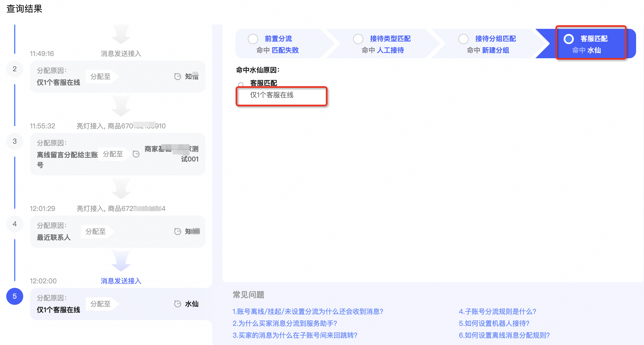The height and width of the screenshot is (345, 644).
Task: Click the 亮灯接入 entry at 12:01:29
Action: click(x=121, y=208)
